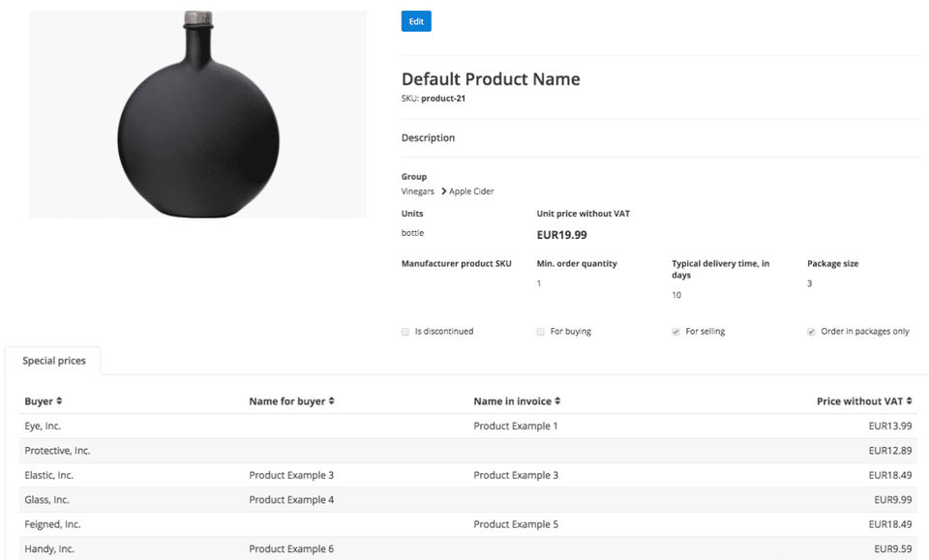Viewport: 929px width, 560px height.
Task: Disable Order in packages only checkbox
Action: coord(812,332)
